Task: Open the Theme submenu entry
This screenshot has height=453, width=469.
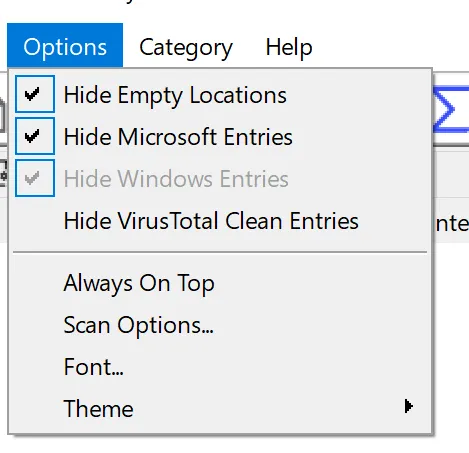Action: pyautogui.click(x=220, y=408)
